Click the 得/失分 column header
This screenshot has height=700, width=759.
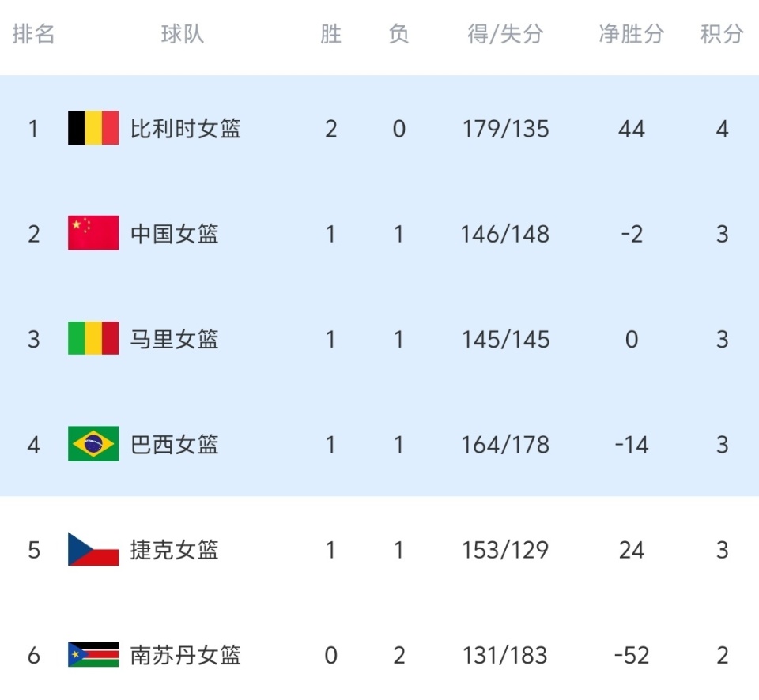tap(505, 34)
